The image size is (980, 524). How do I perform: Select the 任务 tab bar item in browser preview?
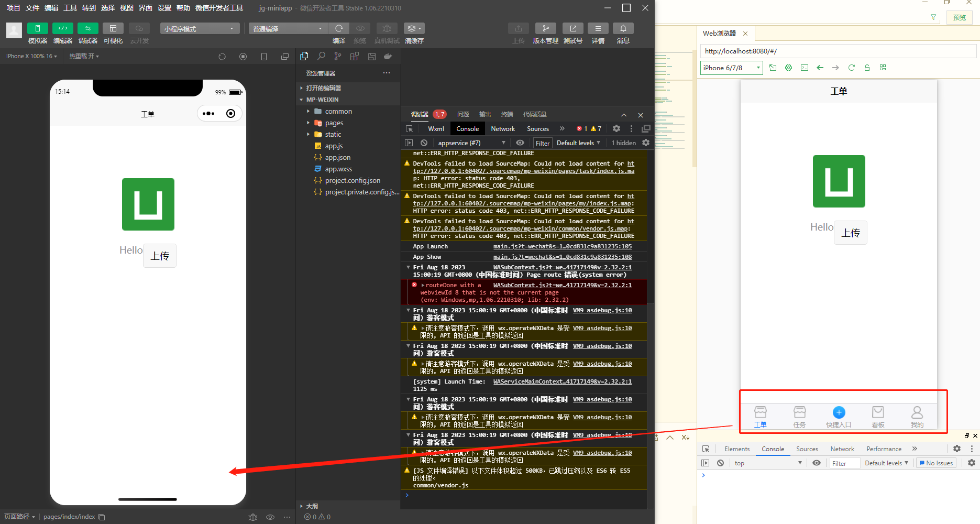tap(800, 417)
